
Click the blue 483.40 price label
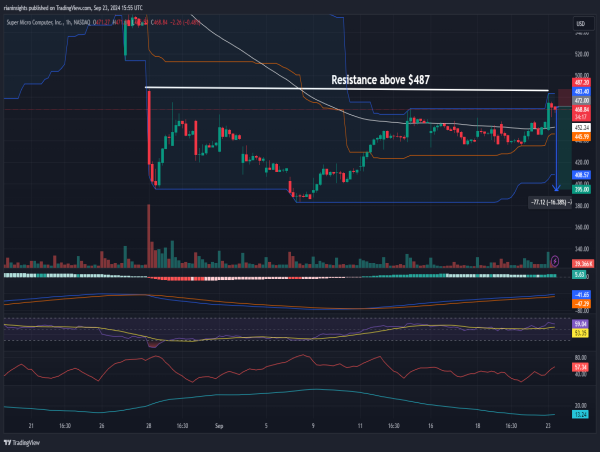581,91
